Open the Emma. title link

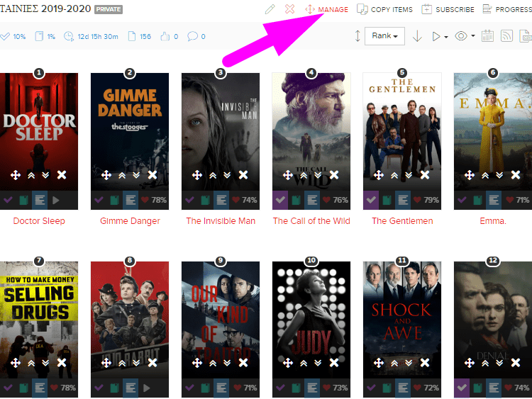point(493,221)
